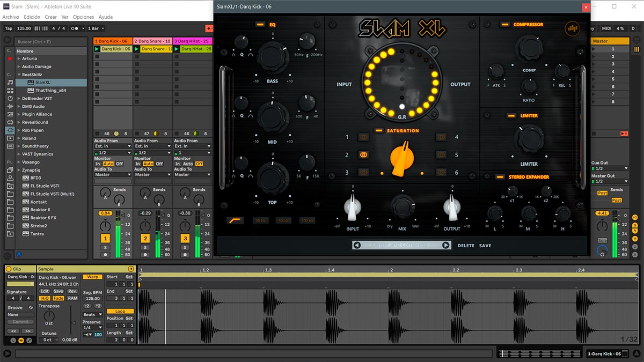Open the Audio Effects category in browser sidebar
The height and width of the screenshot is (362, 644).
(x=10, y=106)
